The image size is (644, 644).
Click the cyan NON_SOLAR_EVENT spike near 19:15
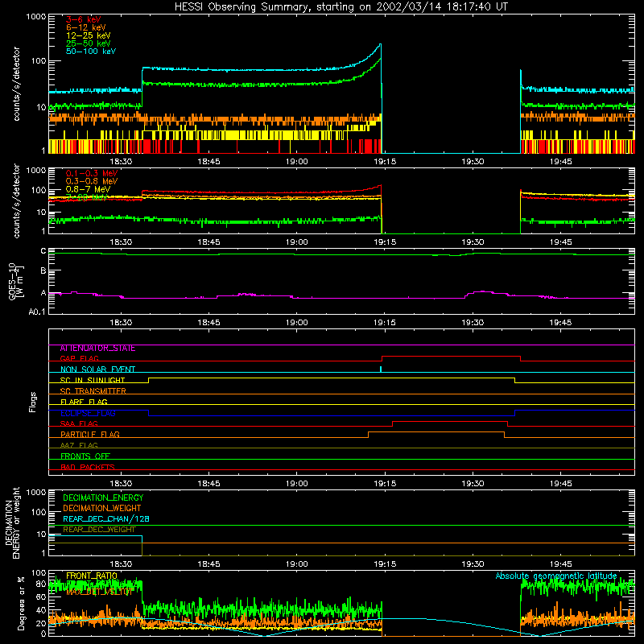(x=381, y=369)
